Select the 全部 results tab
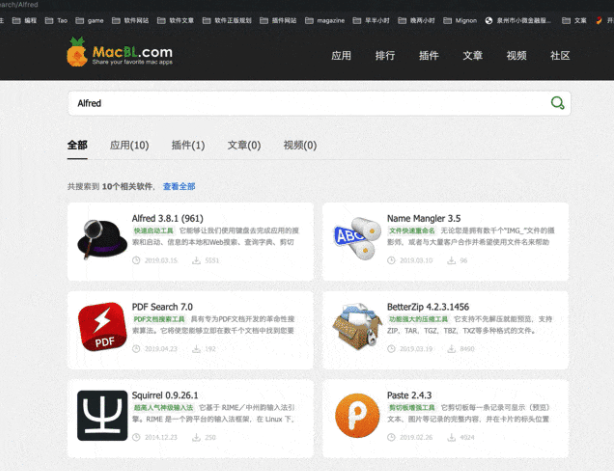This screenshot has height=471, width=614. (x=77, y=145)
